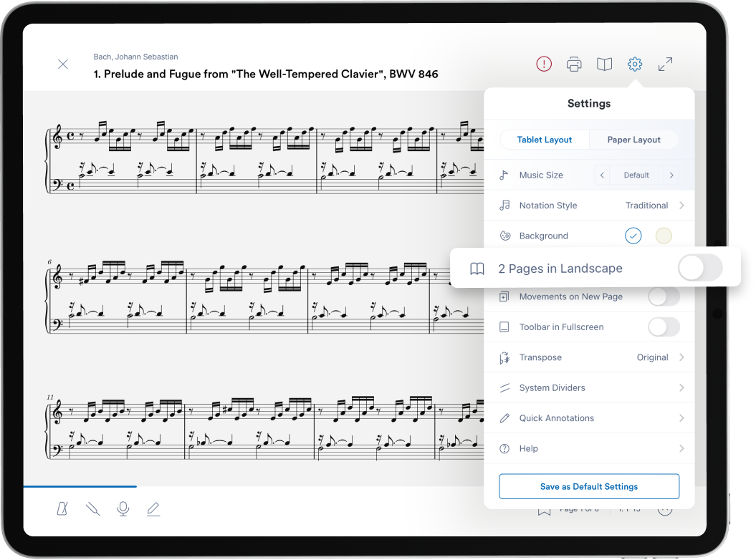756x560 pixels.
Task: Click the 'Bach, Johann Sebastian' composer name
Action: point(135,57)
